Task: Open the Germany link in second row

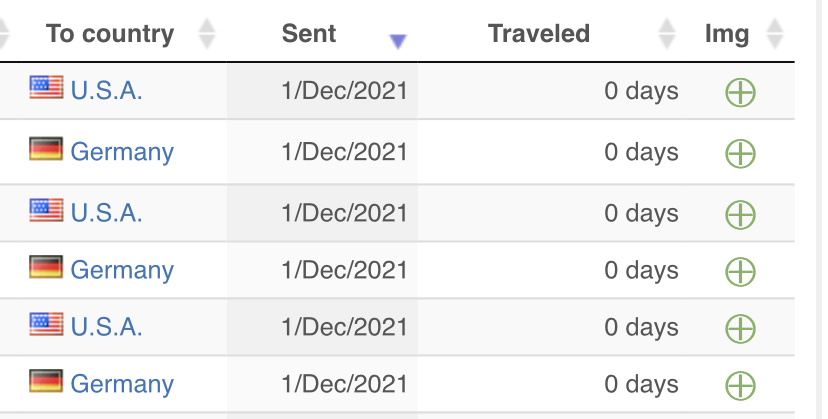Action: 122,153
